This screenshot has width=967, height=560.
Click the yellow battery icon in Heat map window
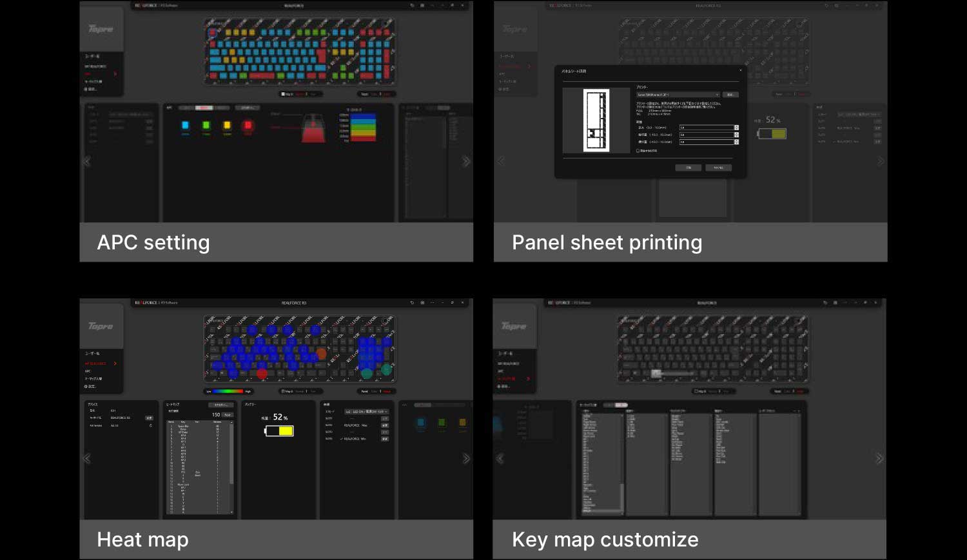click(x=279, y=430)
